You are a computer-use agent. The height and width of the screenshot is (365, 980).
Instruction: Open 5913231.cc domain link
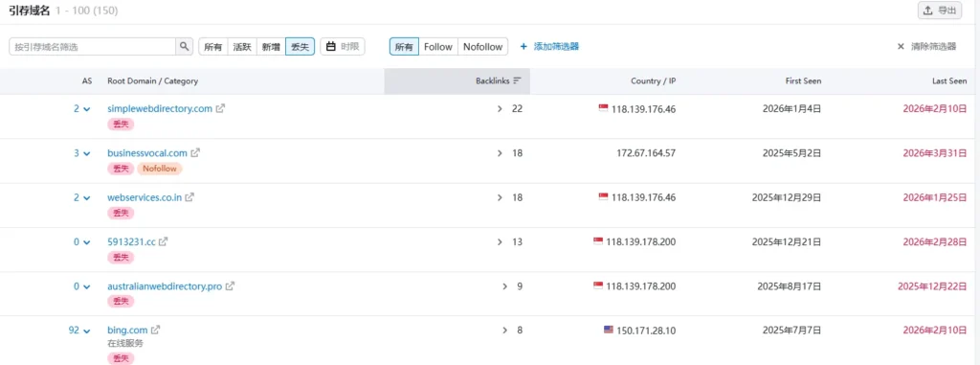pyautogui.click(x=131, y=241)
